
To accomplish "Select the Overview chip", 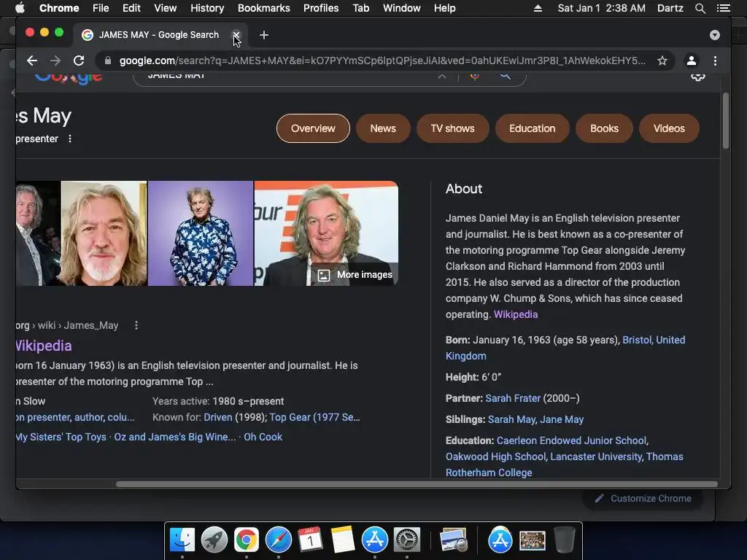I will [x=313, y=128].
